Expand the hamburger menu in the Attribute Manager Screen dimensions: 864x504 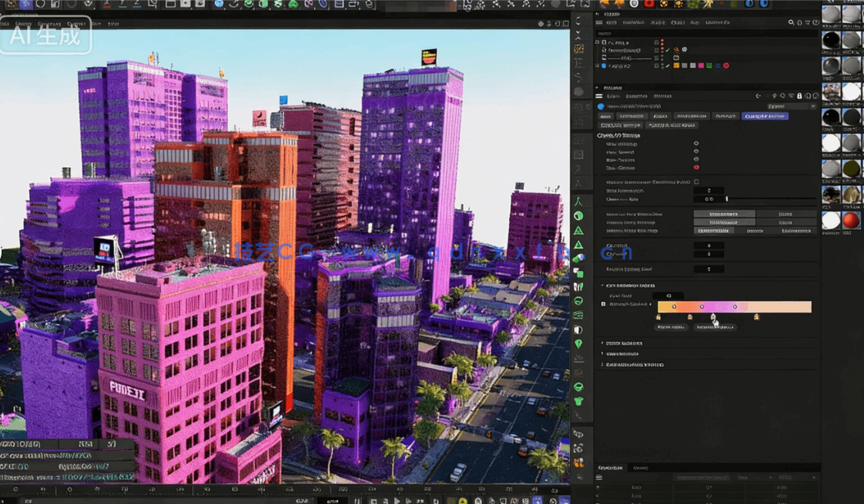pyautogui.click(x=599, y=96)
